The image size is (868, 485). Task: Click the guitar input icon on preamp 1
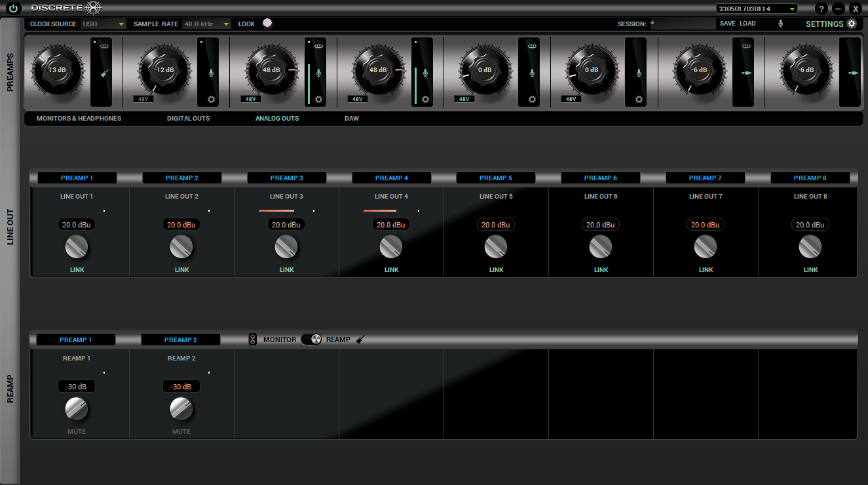click(x=104, y=73)
